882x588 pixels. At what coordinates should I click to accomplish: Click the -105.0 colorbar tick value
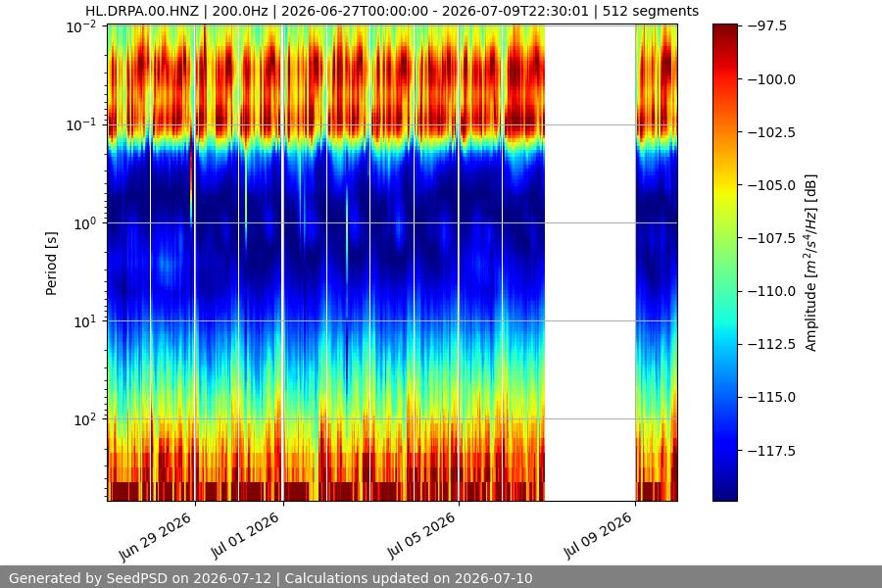coord(772,185)
